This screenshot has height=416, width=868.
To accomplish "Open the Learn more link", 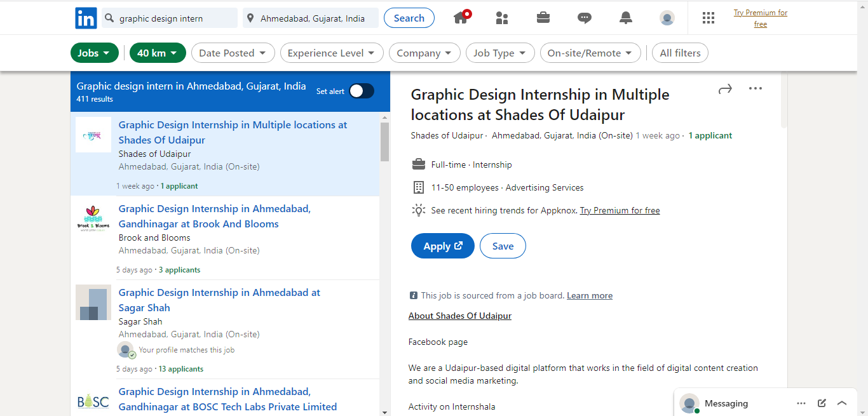I will 590,295.
